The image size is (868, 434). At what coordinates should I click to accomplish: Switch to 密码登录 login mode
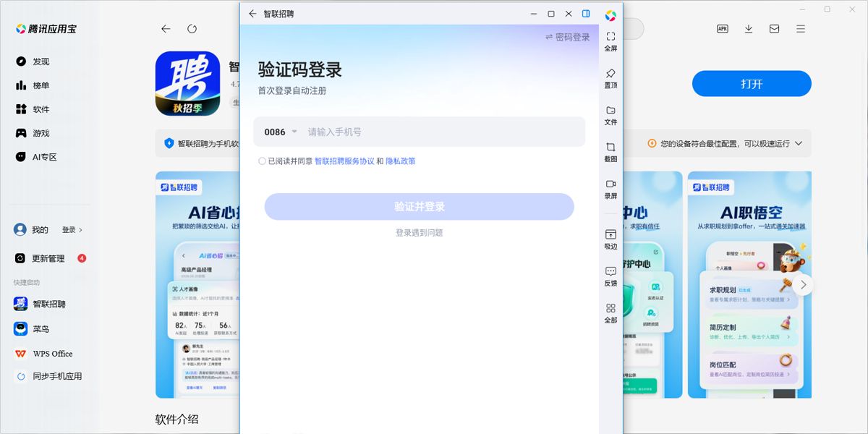[568, 37]
